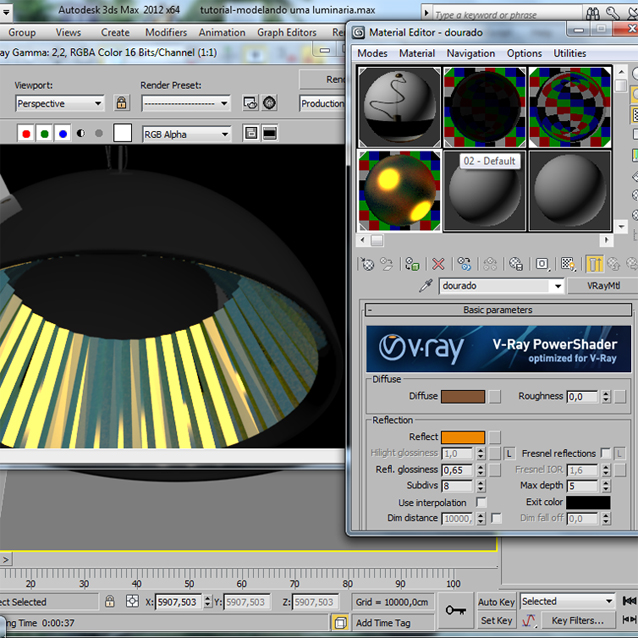This screenshot has width=638, height=638.
Task: Click the key tangent icon beside Set Key
Action: click(529, 621)
